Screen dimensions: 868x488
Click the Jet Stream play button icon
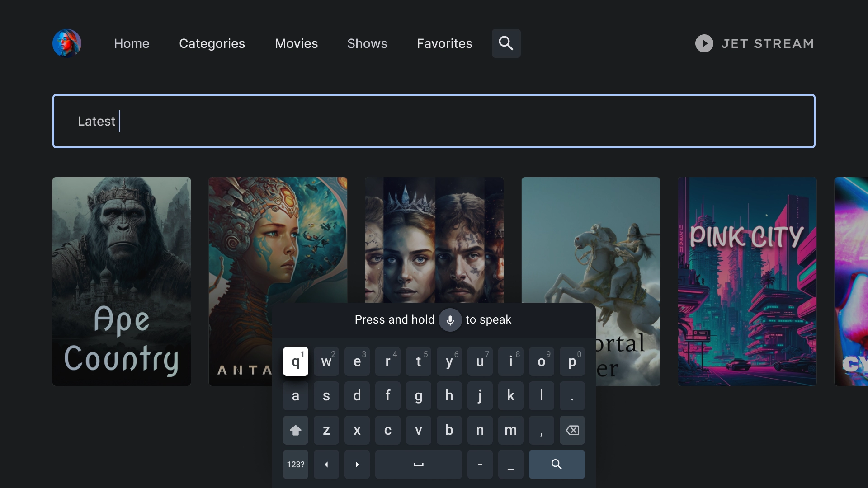704,43
